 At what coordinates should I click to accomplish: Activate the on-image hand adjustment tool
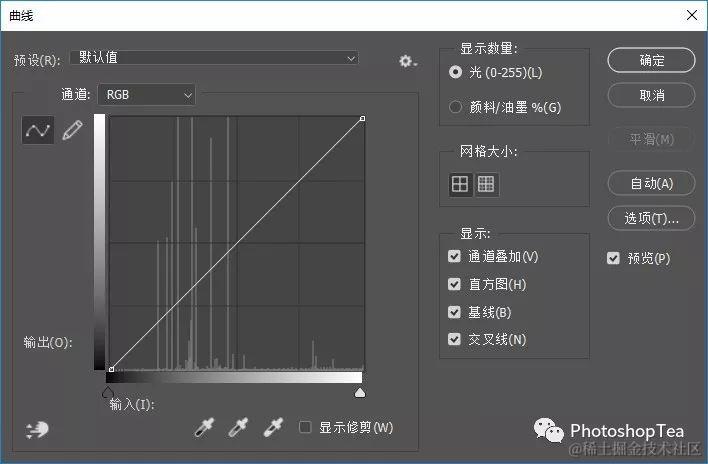click(x=37, y=430)
